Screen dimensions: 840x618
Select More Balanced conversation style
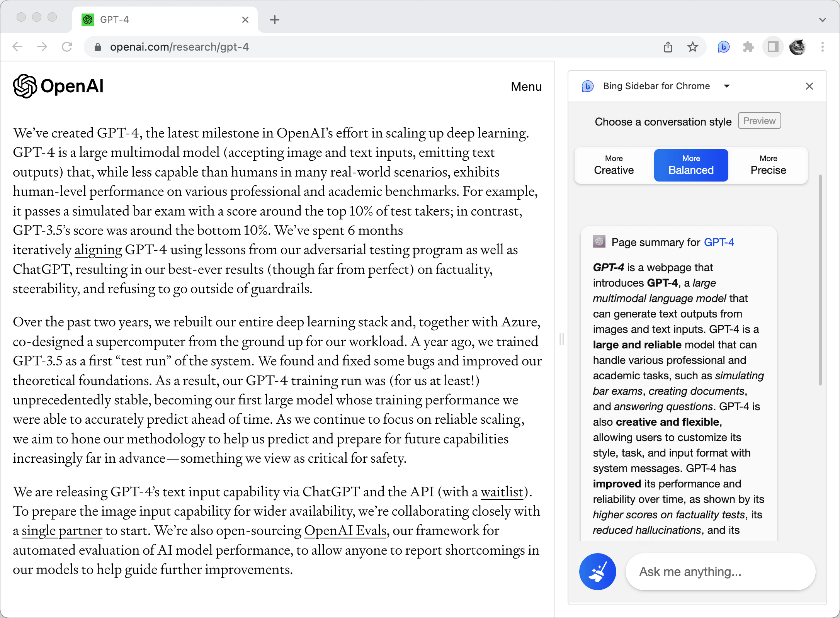coord(691,165)
